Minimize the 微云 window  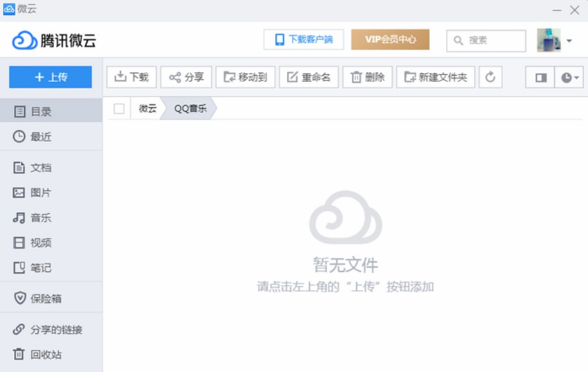tap(557, 10)
